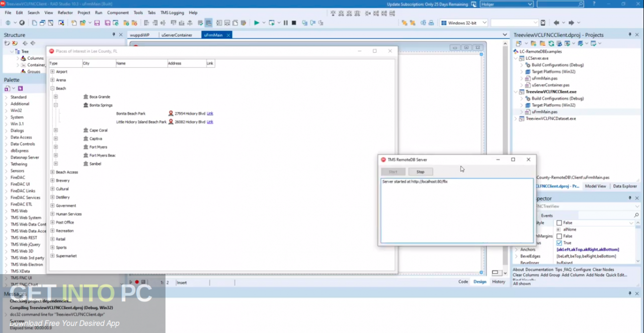Click the Help question mark in title bar
This screenshot has height=333, width=644.
pyautogui.click(x=594, y=4)
